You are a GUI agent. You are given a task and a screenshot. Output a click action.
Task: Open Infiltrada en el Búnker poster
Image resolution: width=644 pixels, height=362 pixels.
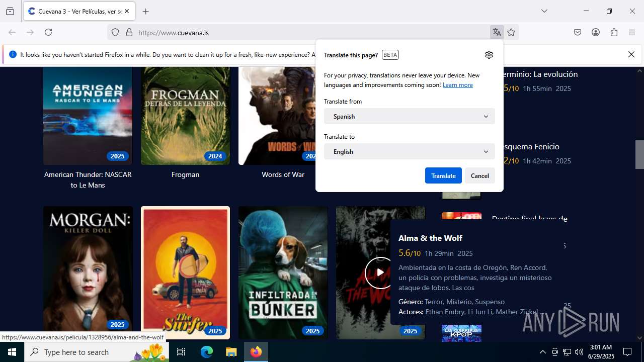click(x=283, y=273)
